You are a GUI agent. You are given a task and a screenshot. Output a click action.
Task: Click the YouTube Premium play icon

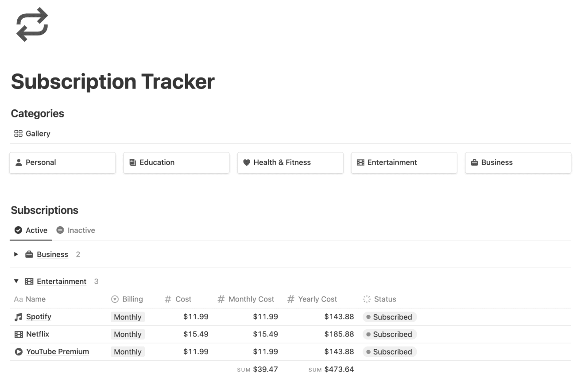tap(18, 351)
